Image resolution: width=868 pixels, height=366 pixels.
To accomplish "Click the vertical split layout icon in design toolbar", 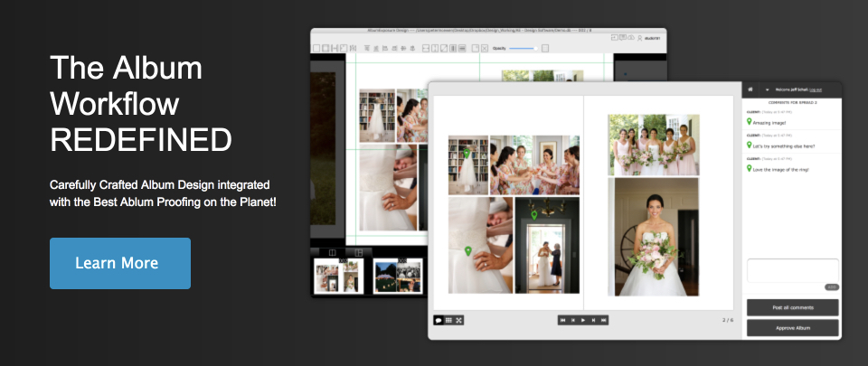I will (435, 48).
